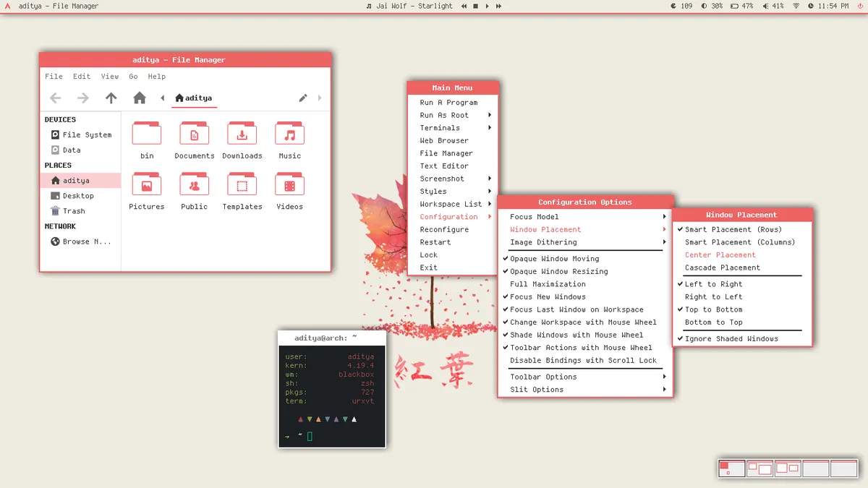This screenshot has height=488, width=868.
Task: Expand the Toolbar Options submenu
Action: click(x=543, y=377)
